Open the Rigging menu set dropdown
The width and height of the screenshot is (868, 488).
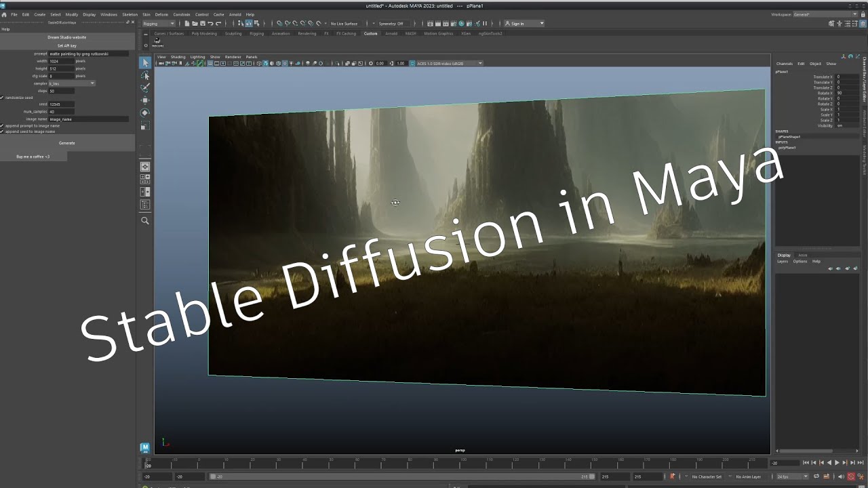point(158,24)
